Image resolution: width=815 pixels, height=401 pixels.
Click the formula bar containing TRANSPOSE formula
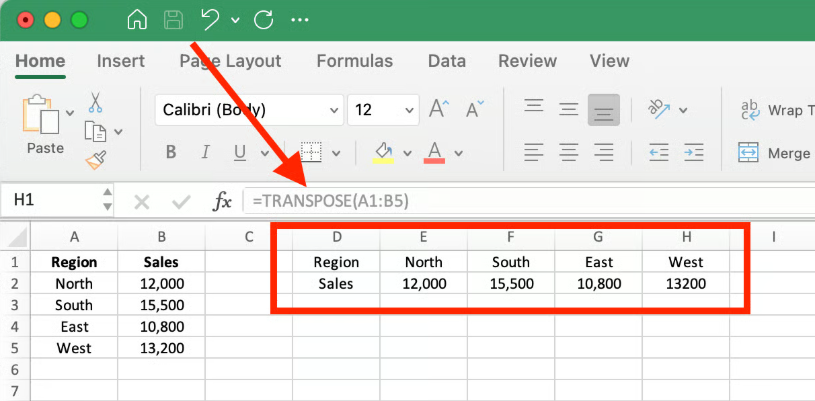click(520, 201)
